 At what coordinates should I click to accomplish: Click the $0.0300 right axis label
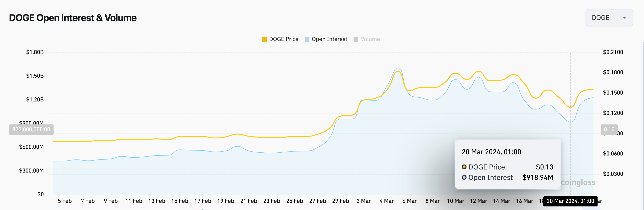pyautogui.click(x=613, y=174)
